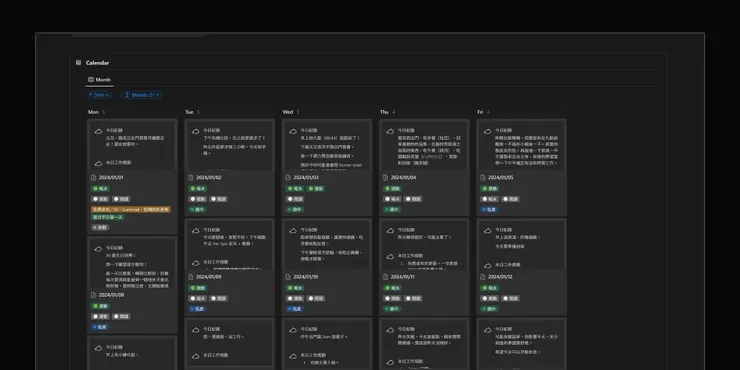Click the Wed column header

(x=288, y=112)
